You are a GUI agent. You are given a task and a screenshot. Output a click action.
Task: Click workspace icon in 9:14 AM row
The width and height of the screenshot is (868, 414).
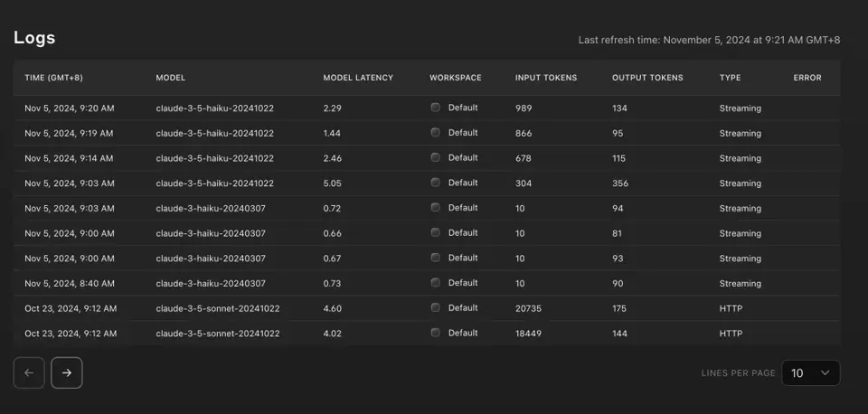click(x=436, y=157)
